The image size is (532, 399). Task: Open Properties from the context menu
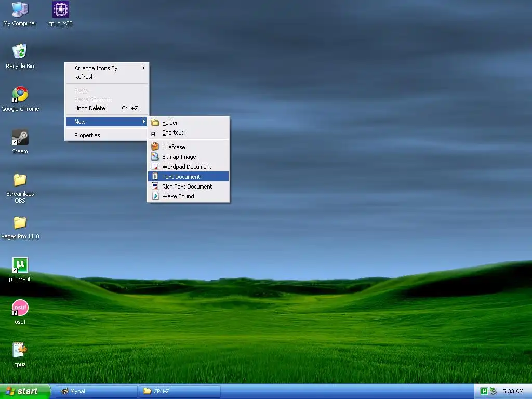[107, 135]
